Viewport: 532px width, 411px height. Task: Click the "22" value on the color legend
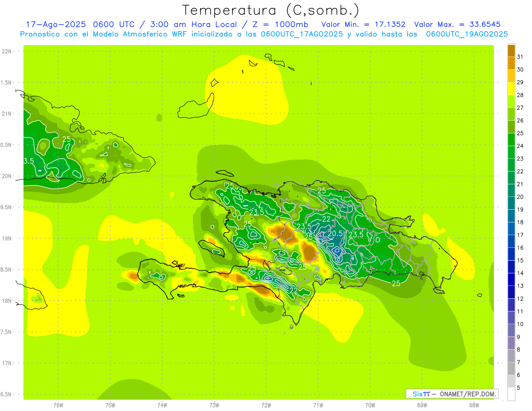click(x=520, y=172)
